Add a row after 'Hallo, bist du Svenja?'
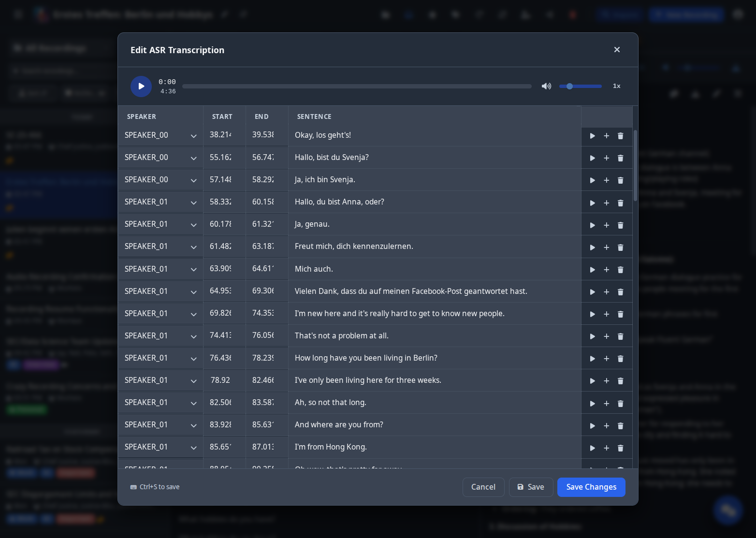Screen dimensions: 756x538 pos(606,158)
